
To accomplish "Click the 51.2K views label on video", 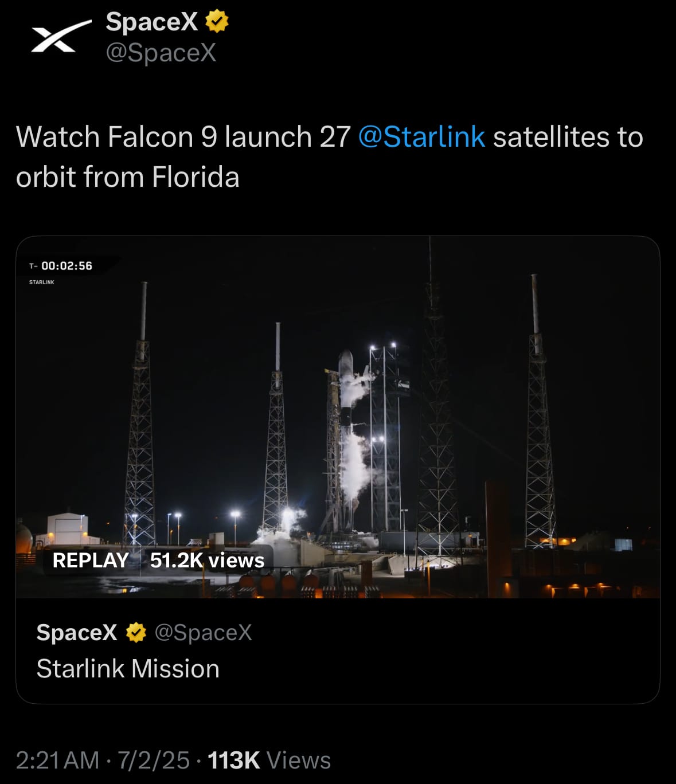I will [x=207, y=560].
